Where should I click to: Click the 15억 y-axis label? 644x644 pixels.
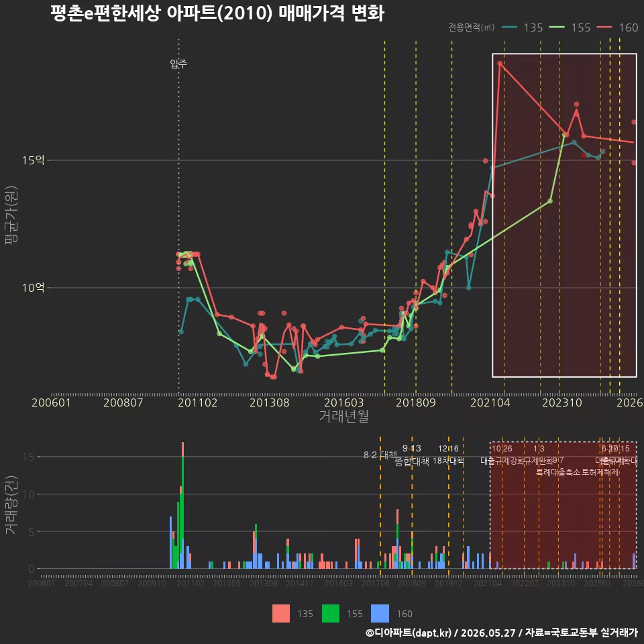point(34,160)
